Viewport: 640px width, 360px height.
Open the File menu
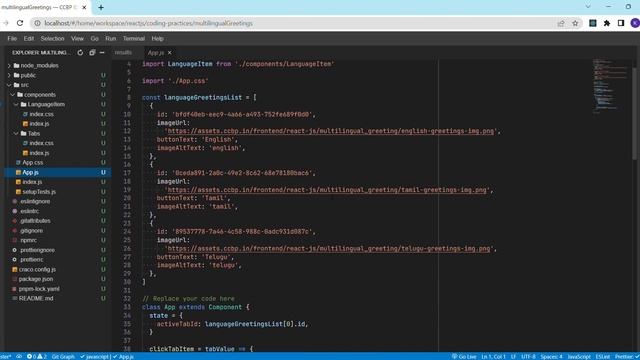point(12,38)
